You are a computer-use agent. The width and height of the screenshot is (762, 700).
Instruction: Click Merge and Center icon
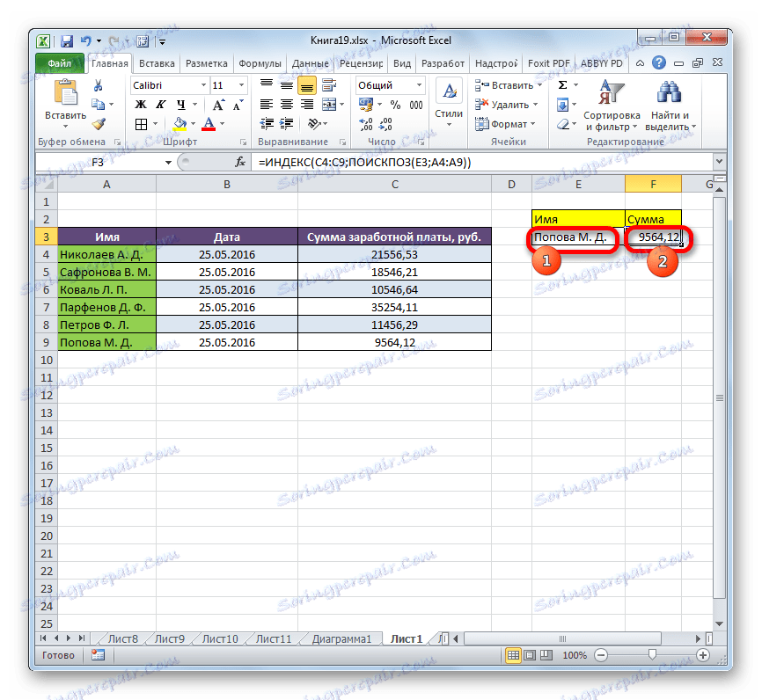(329, 105)
